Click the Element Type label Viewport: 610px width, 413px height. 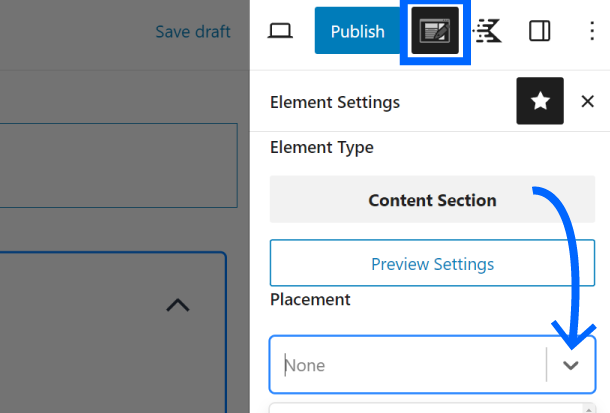[321, 147]
